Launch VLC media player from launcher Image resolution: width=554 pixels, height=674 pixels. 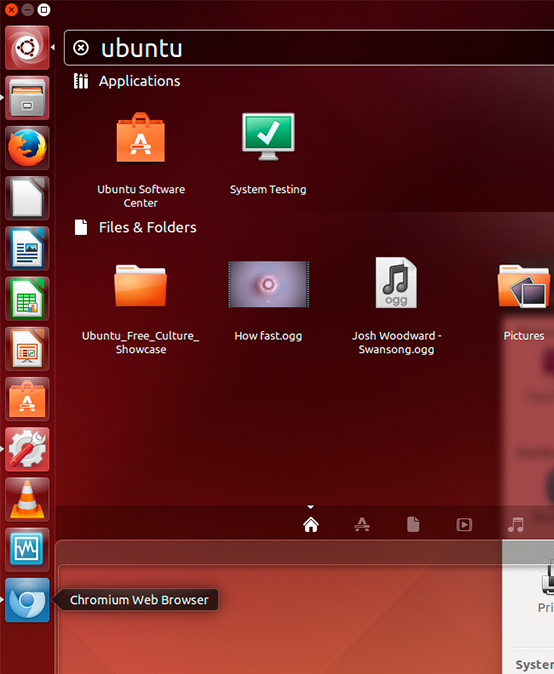27,499
